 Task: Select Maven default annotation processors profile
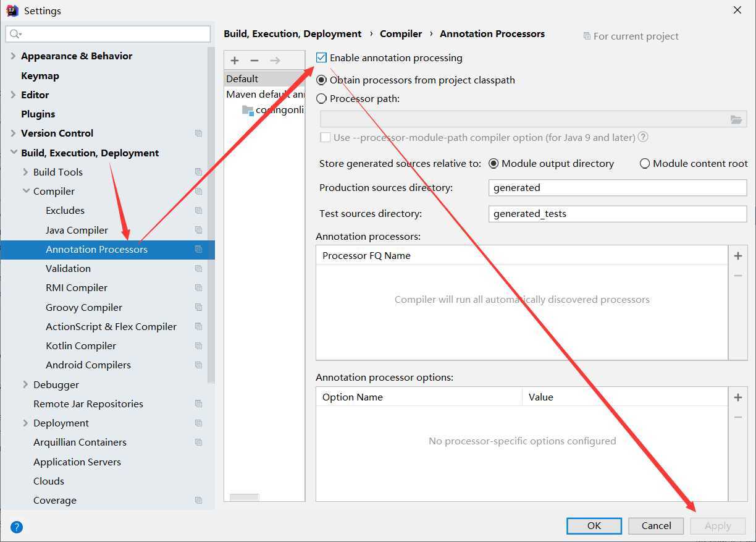click(265, 95)
